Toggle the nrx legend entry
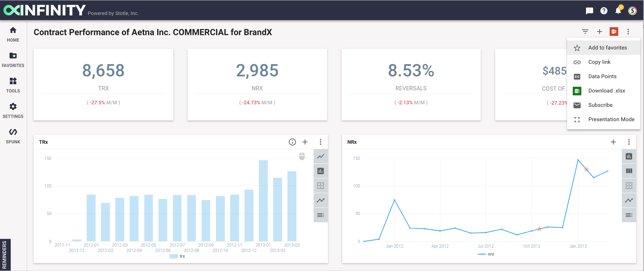This screenshot has height=271, width=644. (486, 254)
